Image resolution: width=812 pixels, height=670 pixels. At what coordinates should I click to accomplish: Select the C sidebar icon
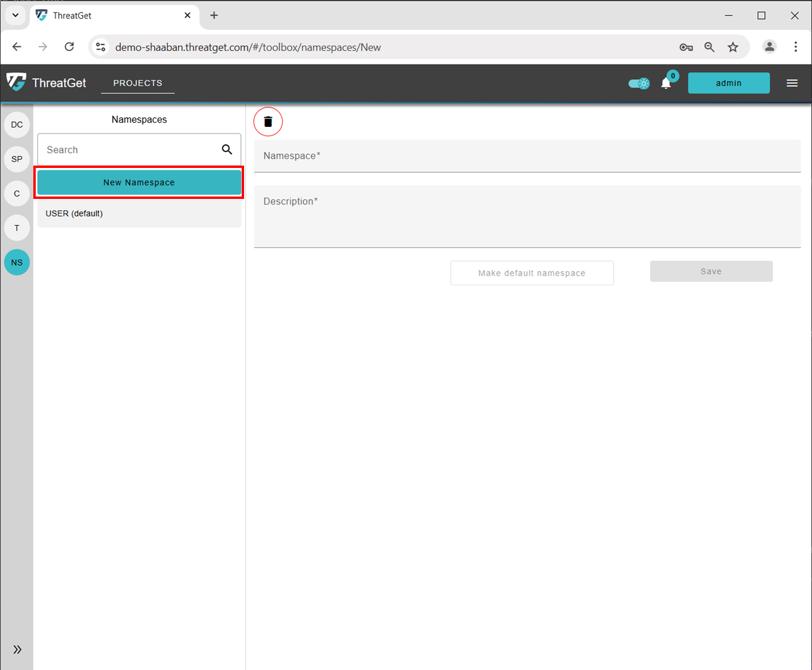point(16,193)
